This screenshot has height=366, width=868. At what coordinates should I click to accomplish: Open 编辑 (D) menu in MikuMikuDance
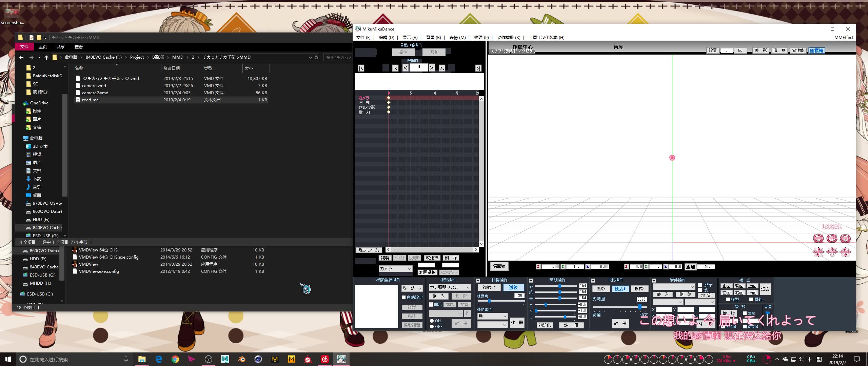(387, 37)
